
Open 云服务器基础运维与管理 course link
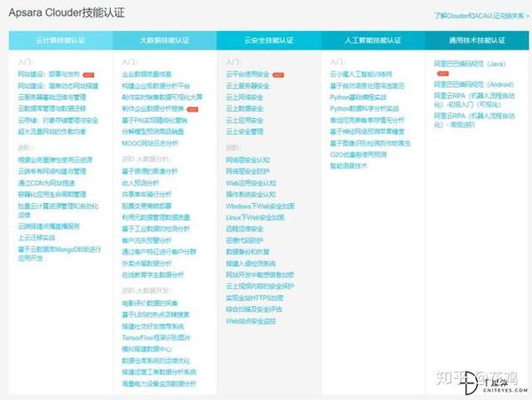coord(52,98)
